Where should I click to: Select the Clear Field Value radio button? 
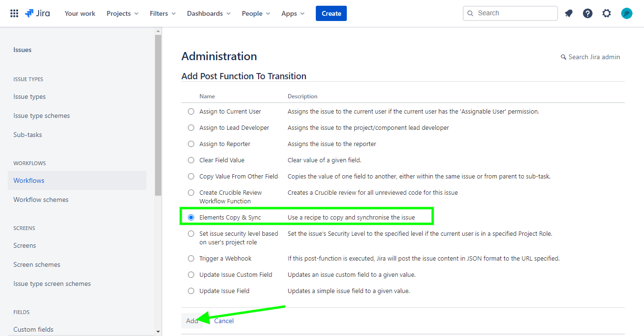click(191, 160)
